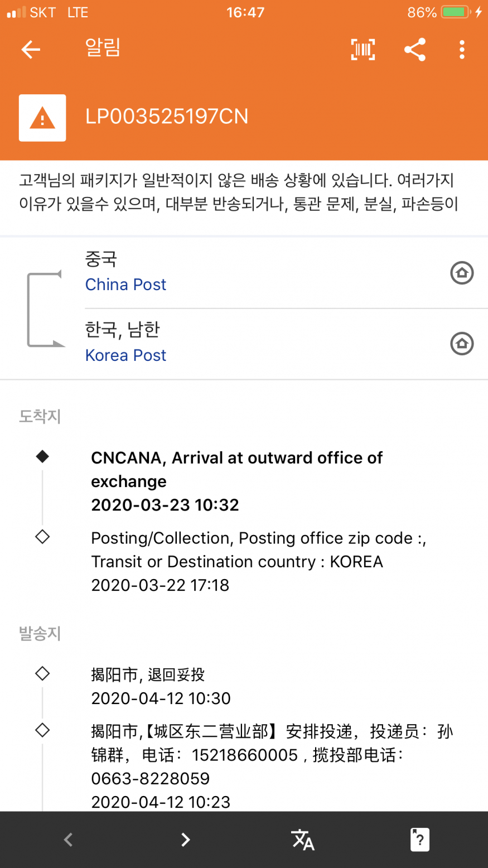Open China Post carrier home icon
Image resolution: width=488 pixels, height=868 pixels.
click(462, 273)
